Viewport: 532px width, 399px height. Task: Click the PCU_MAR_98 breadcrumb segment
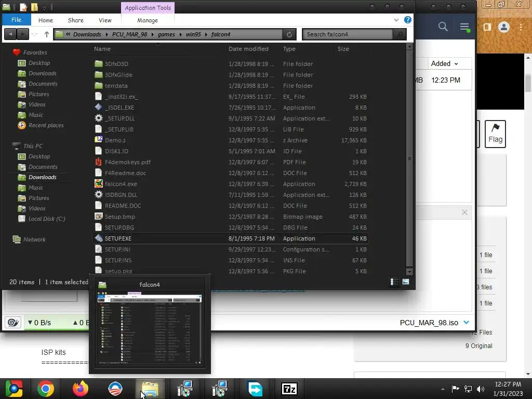pyautogui.click(x=129, y=34)
